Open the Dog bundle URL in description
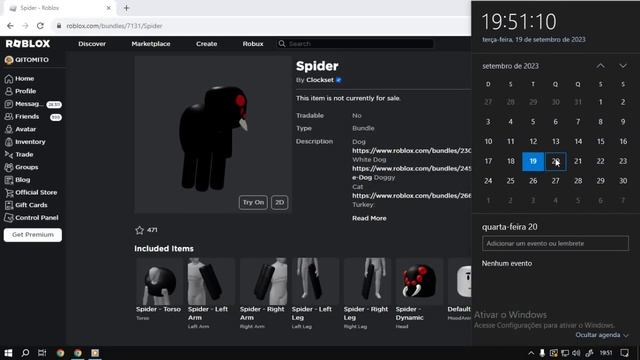640x360 pixels. pos(412,151)
